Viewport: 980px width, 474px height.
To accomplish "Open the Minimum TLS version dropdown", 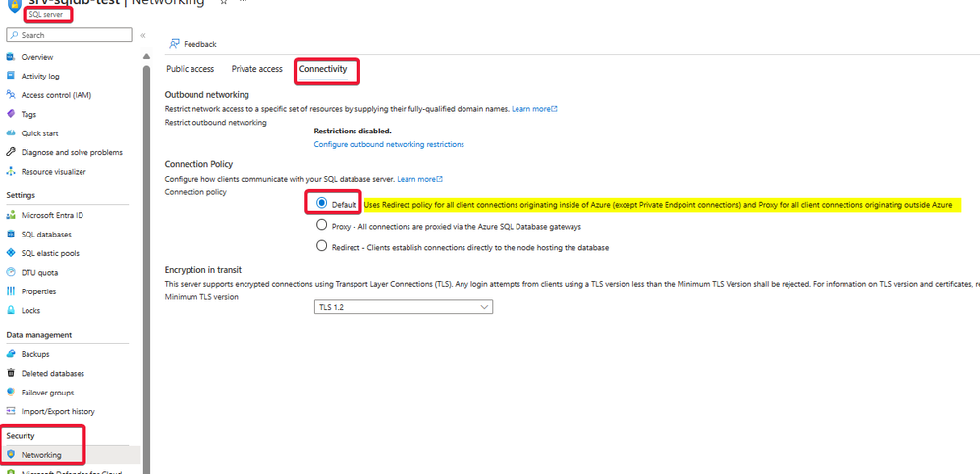I will coord(404,307).
